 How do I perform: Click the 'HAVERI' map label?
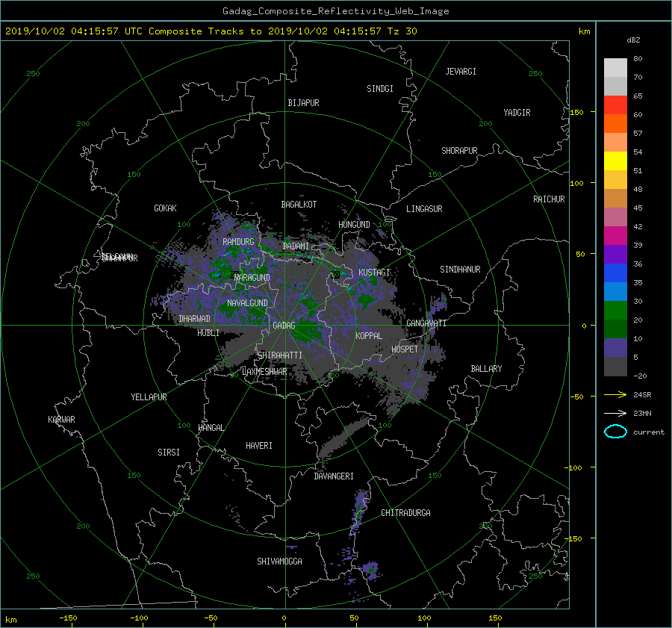coord(259,447)
